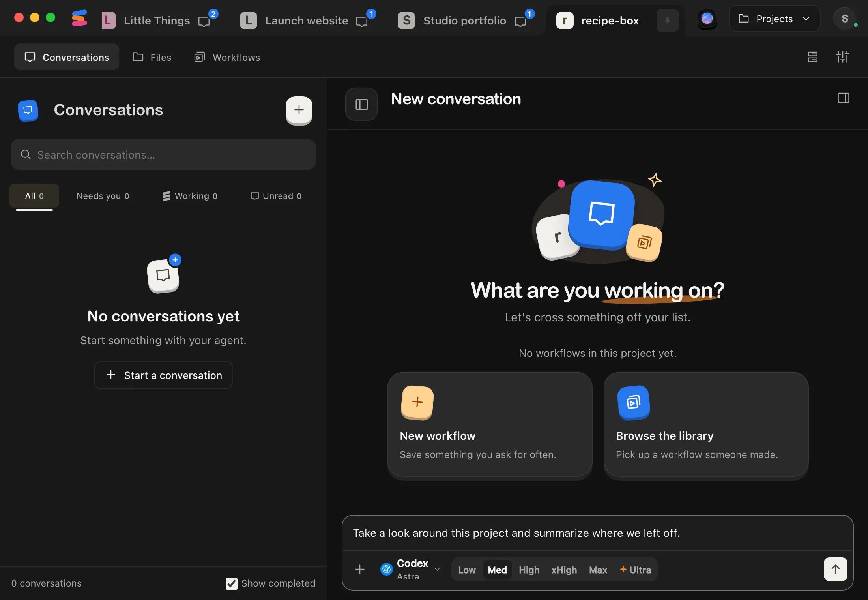Image resolution: width=868 pixels, height=600 pixels.
Task: Click the colorful app logo icon
Action: point(79,19)
